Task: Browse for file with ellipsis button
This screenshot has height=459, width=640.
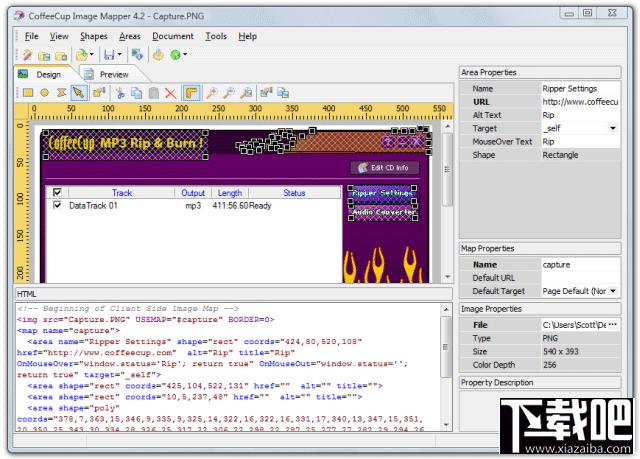Action: 612,325
